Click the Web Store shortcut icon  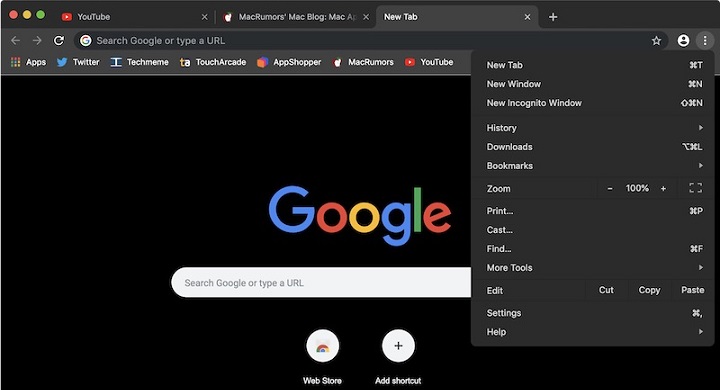(x=322, y=346)
